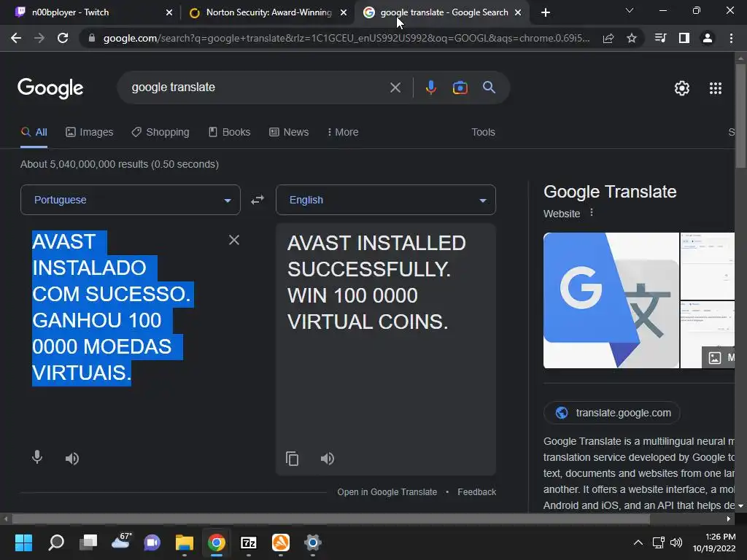This screenshot has height=560, width=747.
Task: Select the All results tab
Action: click(34, 133)
